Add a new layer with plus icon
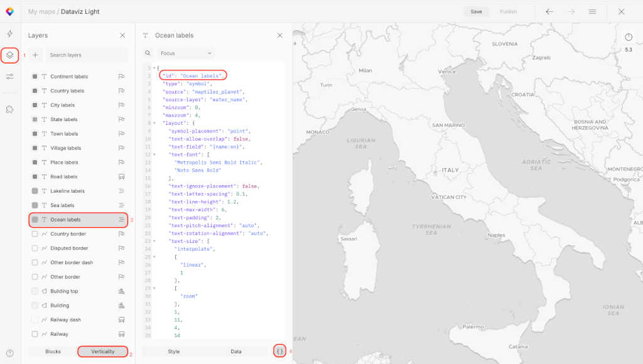The width and height of the screenshot is (643, 364). click(35, 55)
